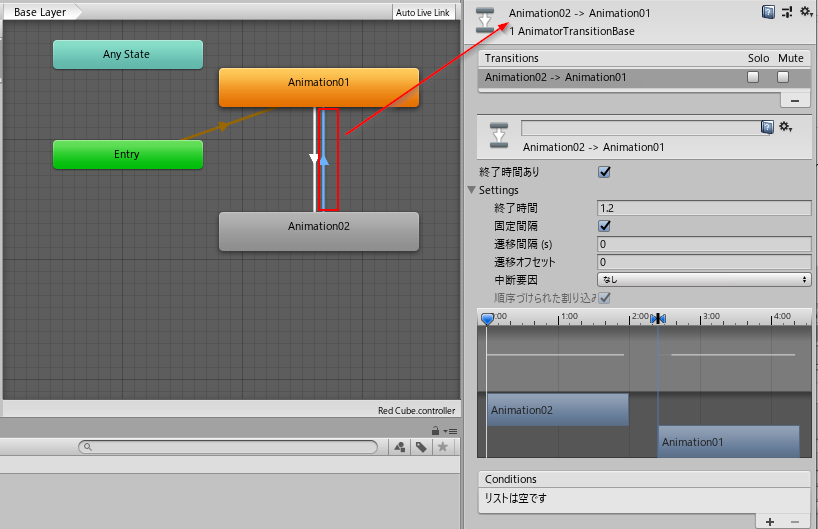Open the gear menu beside the transition name field
Viewport: 818px width, 529px height.
point(786,127)
